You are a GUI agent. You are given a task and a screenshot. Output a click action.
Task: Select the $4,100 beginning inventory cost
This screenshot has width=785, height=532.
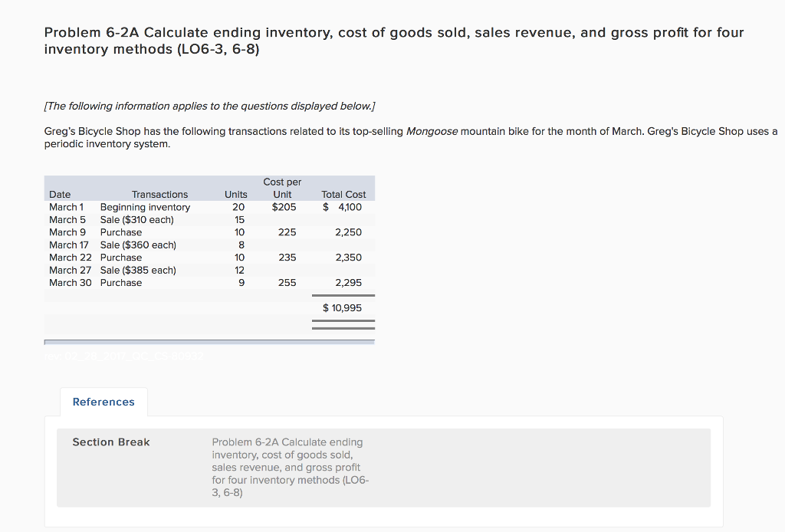[341, 207]
